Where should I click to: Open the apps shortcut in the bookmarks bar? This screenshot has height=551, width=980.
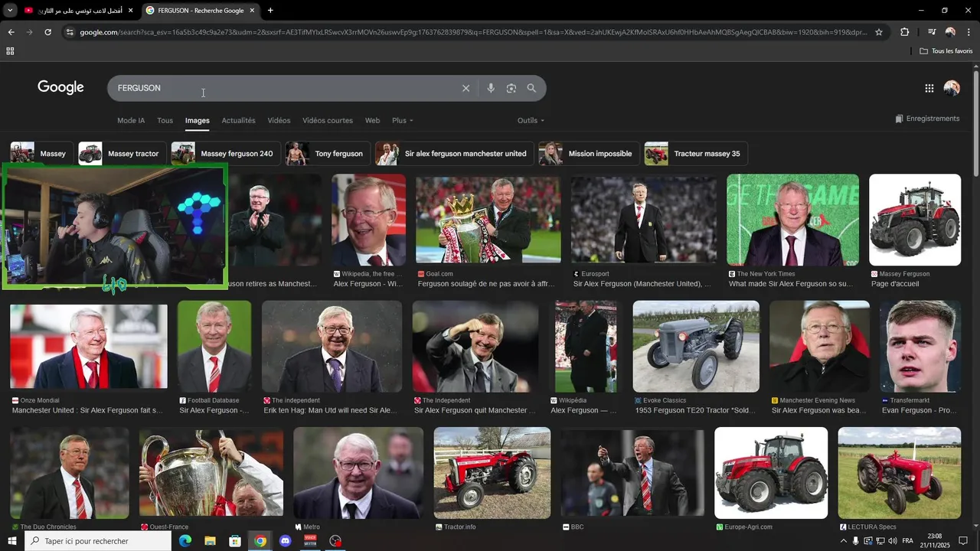click(x=10, y=51)
